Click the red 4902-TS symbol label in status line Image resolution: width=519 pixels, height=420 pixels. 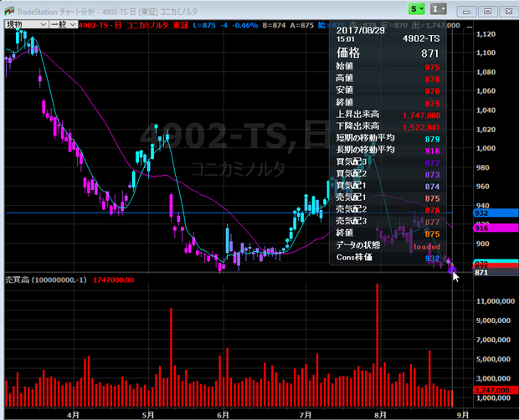94,25
